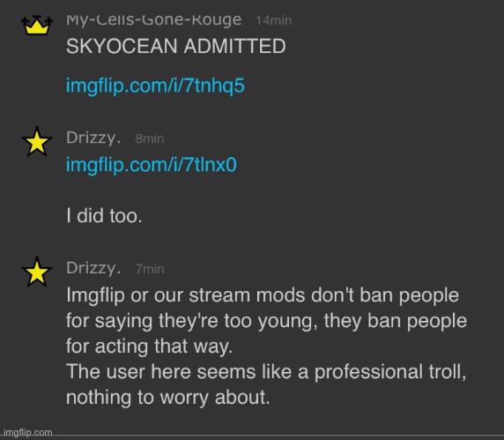
Task: Open Drizzy's profile from the 8min comment
Action: pyautogui.click(x=93, y=138)
